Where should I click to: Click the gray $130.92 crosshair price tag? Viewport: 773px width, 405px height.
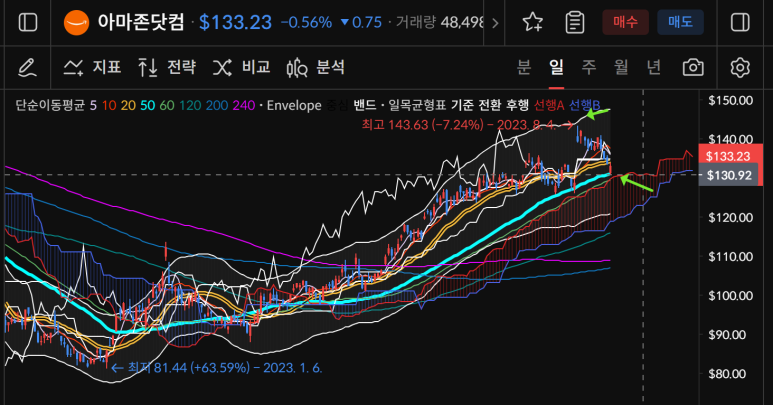pyautogui.click(x=729, y=175)
